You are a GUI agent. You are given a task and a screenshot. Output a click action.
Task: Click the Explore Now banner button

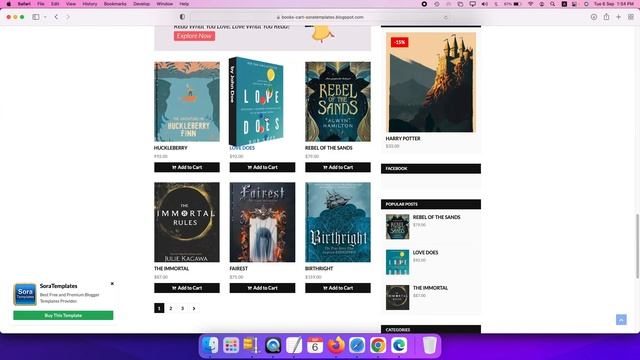[194, 36]
